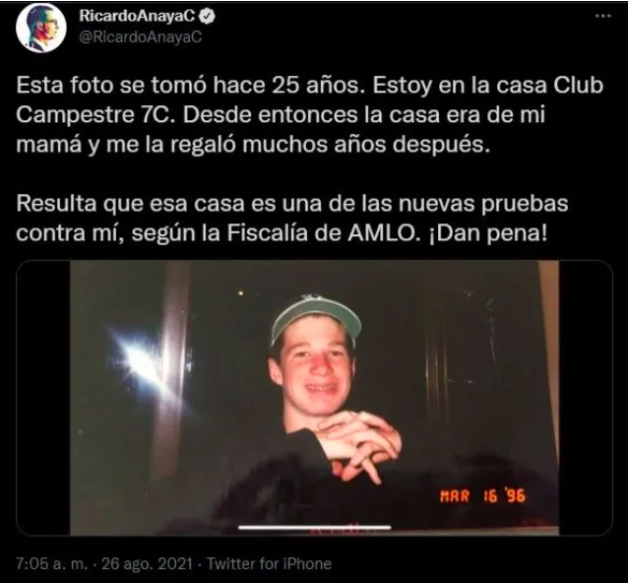Open the three-dot more options menu

(603, 16)
